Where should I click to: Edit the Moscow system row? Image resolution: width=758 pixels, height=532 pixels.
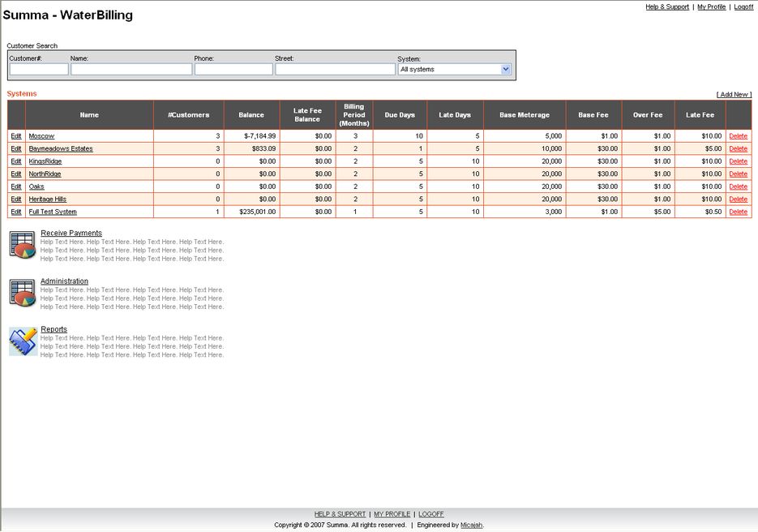pyautogui.click(x=16, y=136)
